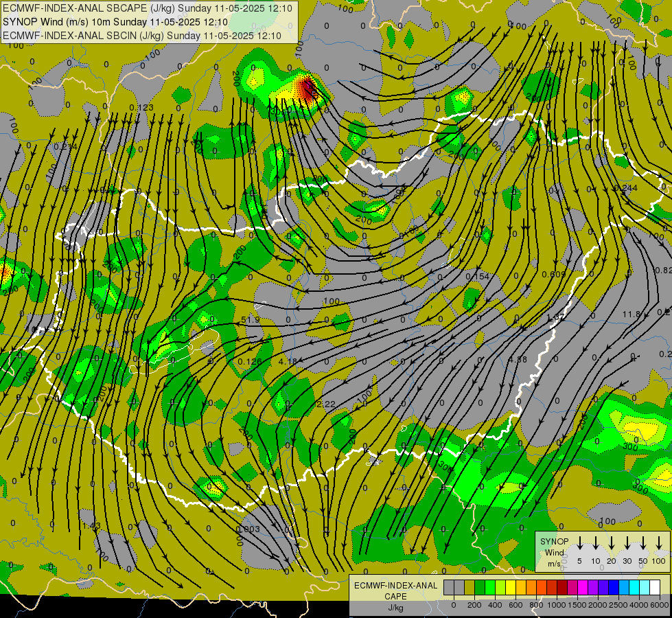Click the 0.154 value on the map
This screenshot has height=618, width=672.
(x=478, y=277)
